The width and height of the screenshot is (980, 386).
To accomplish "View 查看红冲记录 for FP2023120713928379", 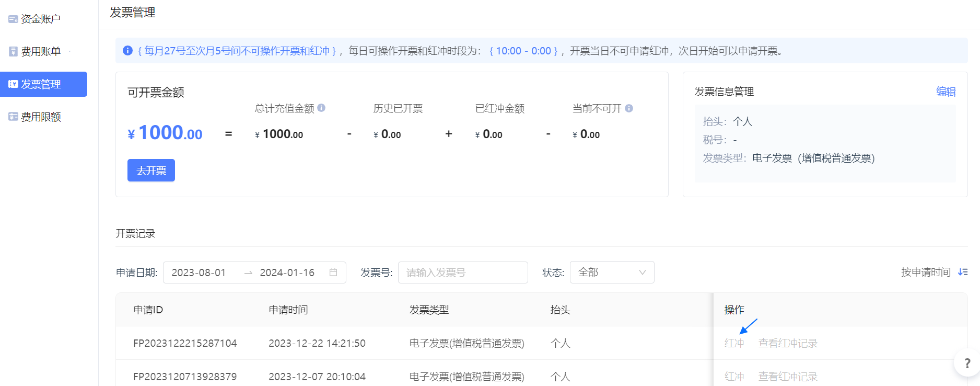I will (788, 377).
